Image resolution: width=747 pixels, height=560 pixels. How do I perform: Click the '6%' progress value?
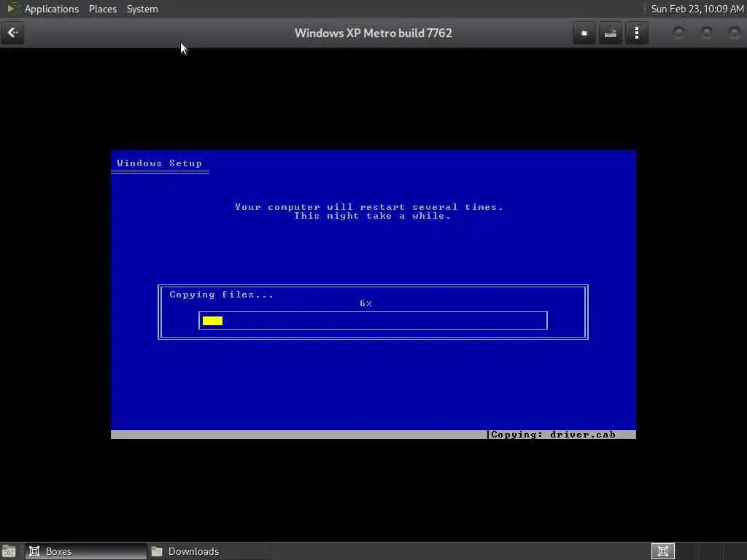coord(366,303)
